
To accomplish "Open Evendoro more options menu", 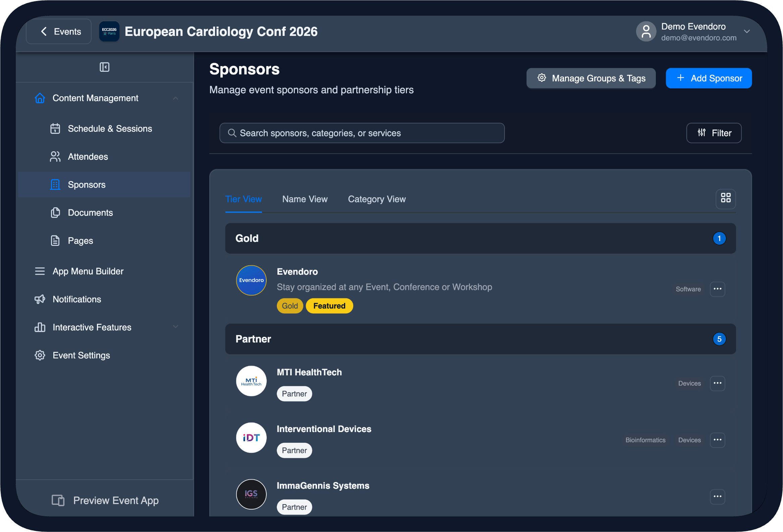I will click(717, 289).
